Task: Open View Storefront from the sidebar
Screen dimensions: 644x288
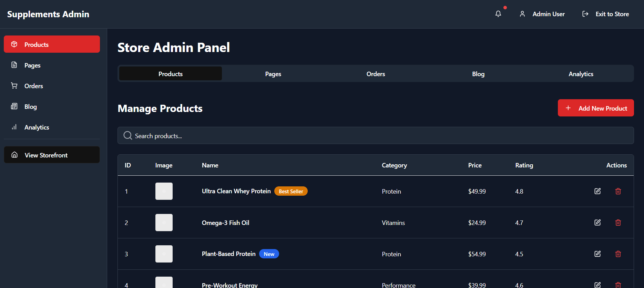Action: point(52,155)
